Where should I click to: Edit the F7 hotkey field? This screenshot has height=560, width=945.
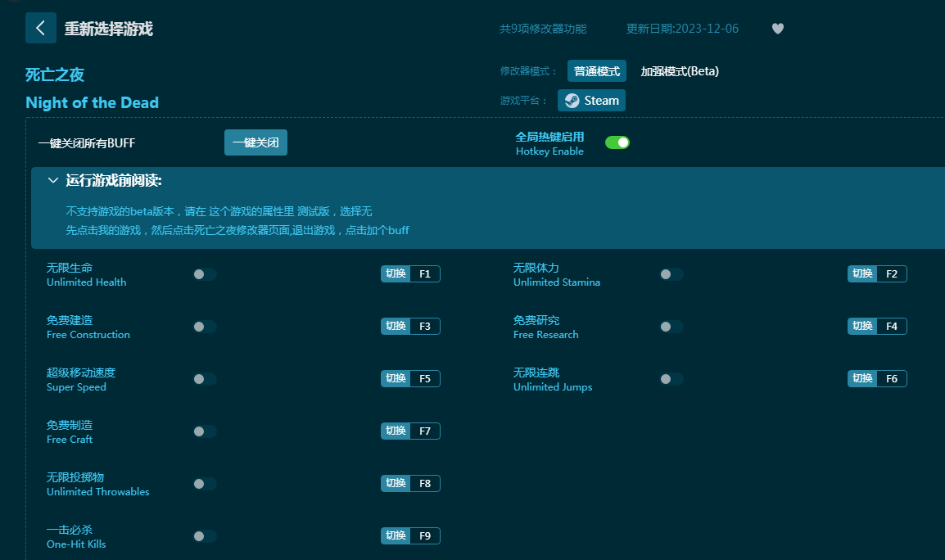pos(425,431)
